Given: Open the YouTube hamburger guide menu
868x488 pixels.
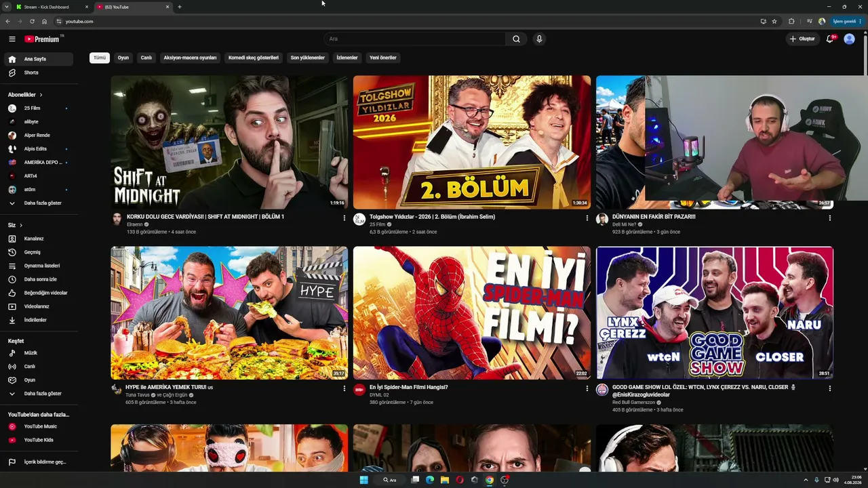Looking at the screenshot, I should pyautogui.click(x=12, y=39).
